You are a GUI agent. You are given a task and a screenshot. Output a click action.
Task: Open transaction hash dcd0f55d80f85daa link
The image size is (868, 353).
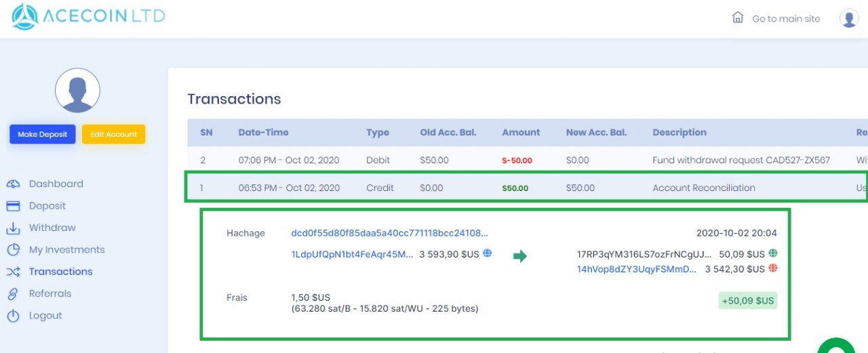point(390,233)
